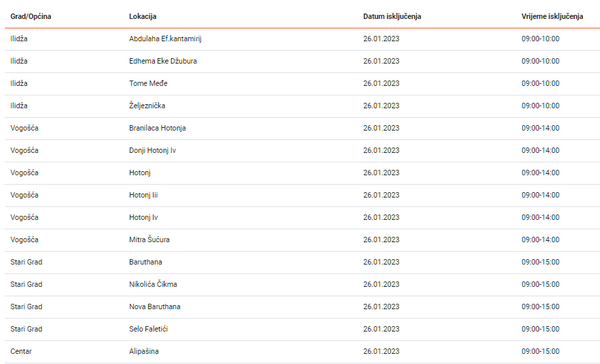Click the Mitra Šućura location
Image resolution: width=600 pixels, height=364 pixels.
tap(149, 240)
